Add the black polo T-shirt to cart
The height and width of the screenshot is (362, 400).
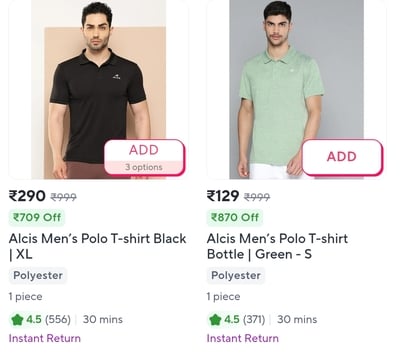point(144,150)
